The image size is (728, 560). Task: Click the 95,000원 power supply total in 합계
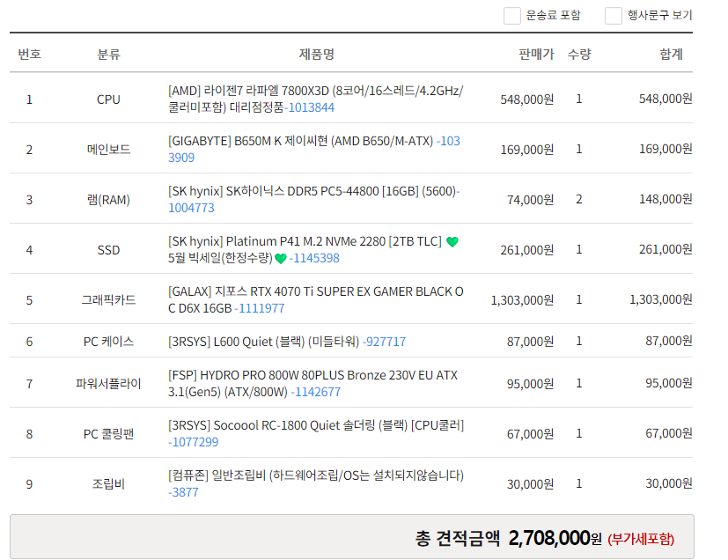(669, 383)
